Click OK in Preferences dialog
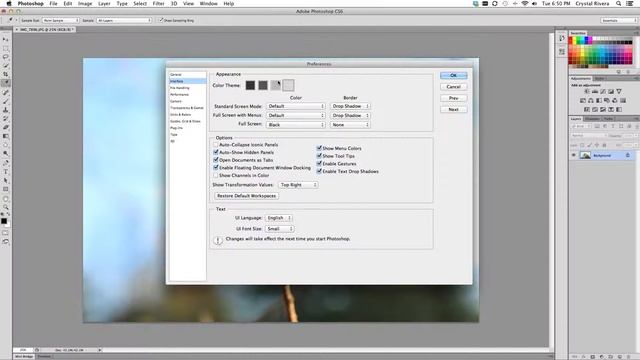The height and width of the screenshot is (360, 640). (x=453, y=76)
